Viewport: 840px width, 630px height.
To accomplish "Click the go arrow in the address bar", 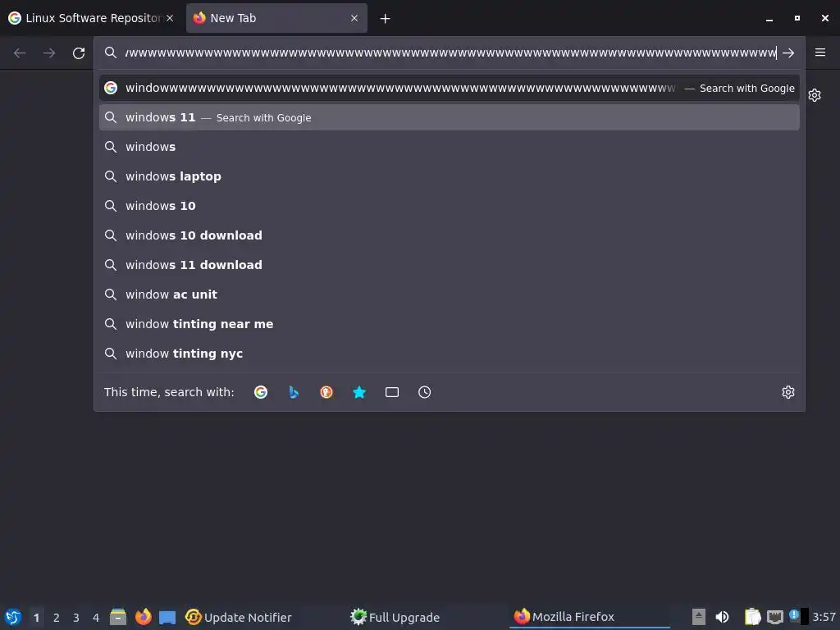I will [788, 53].
